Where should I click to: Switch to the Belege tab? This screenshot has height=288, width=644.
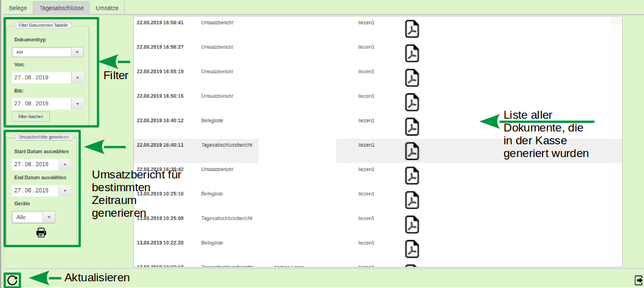click(x=18, y=7)
